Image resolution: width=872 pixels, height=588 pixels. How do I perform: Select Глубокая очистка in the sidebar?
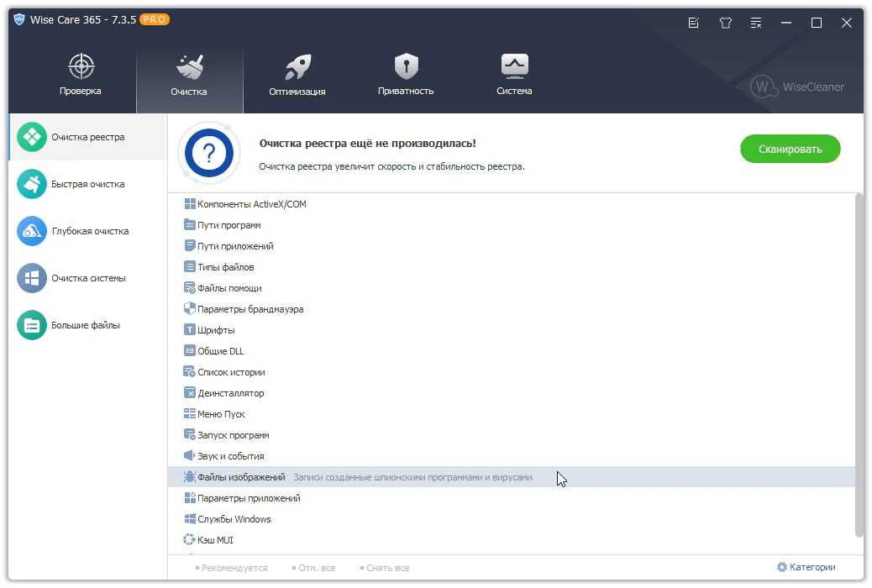tap(89, 231)
